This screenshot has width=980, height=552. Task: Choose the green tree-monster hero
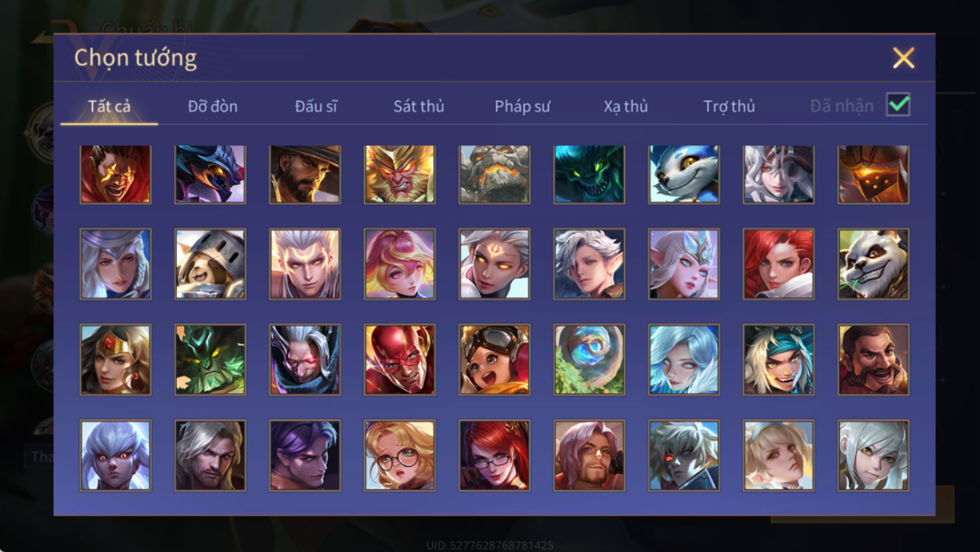(210, 360)
